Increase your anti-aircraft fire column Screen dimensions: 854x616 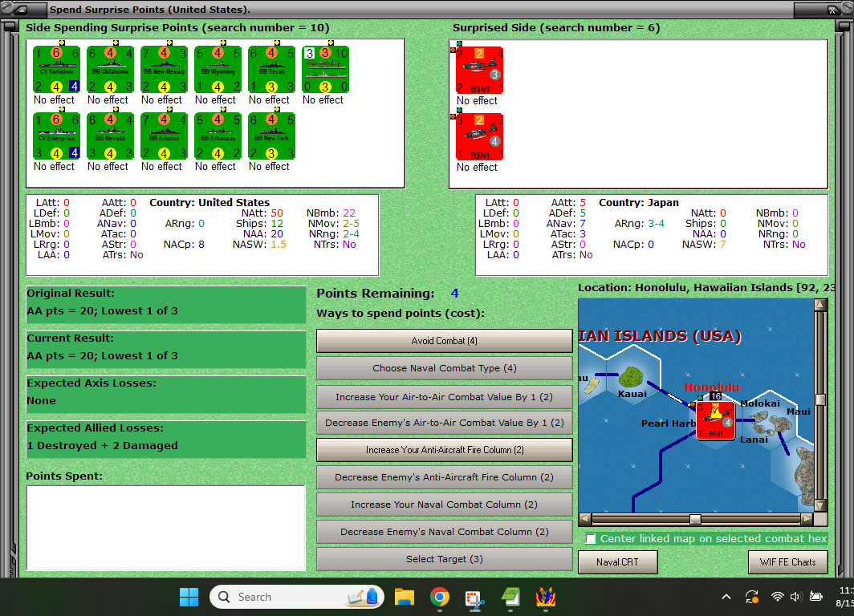445,450
